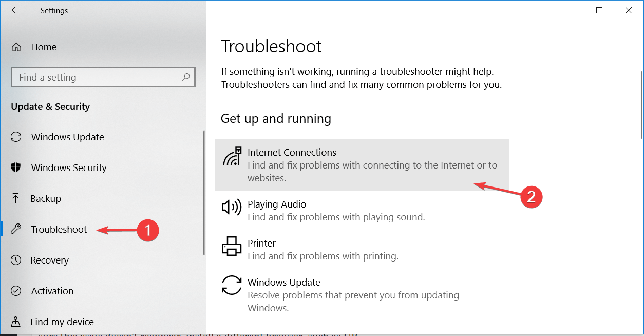Click the Troubleshoot wrench icon
This screenshot has height=336, width=644.
point(16,230)
